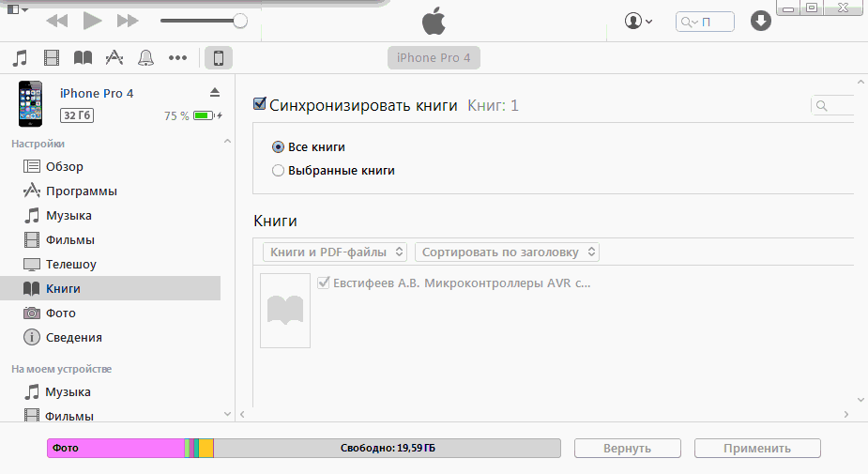The width and height of the screenshot is (868, 474).
Task: Open the Music library icon in toolbar
Action: point(20,57)
